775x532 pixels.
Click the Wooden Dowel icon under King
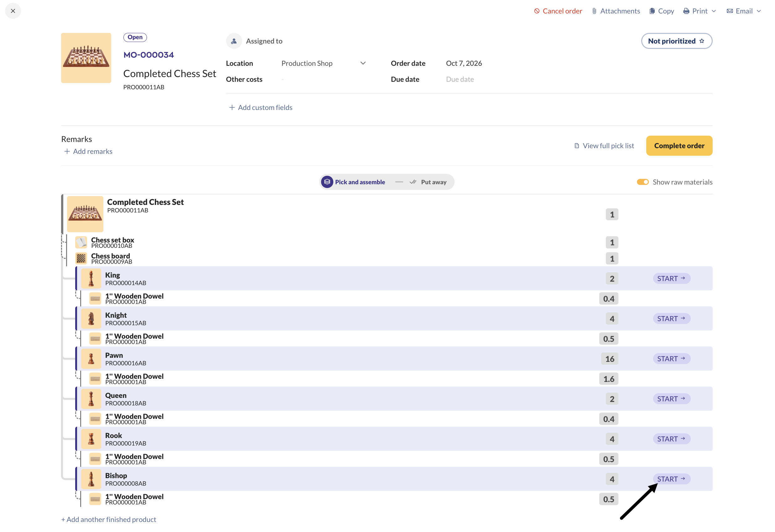click(x=95, y=299)
